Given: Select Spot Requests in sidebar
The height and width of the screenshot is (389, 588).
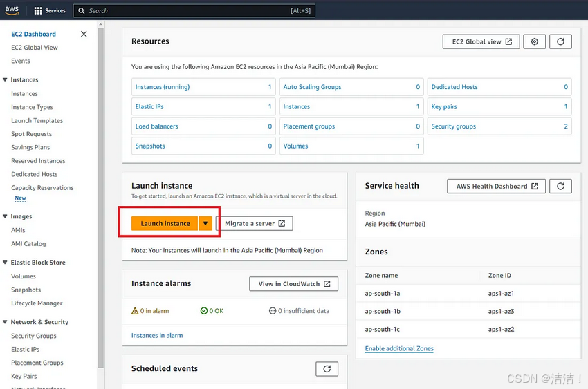Looking at the screenshot, I should (x=32, y=134).
